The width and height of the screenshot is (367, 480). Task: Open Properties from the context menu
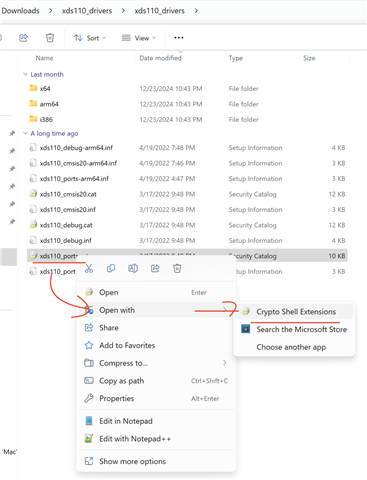click(x=156, y=398)
